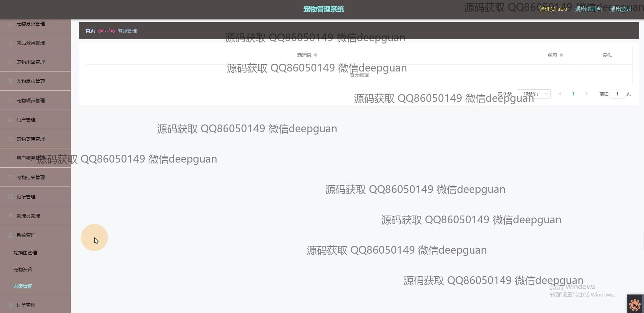This screenshot has width=644, height=313.
Task: Open 轮播图管理 submenu item
Action: pyautogui.click(x=25, y=253)
